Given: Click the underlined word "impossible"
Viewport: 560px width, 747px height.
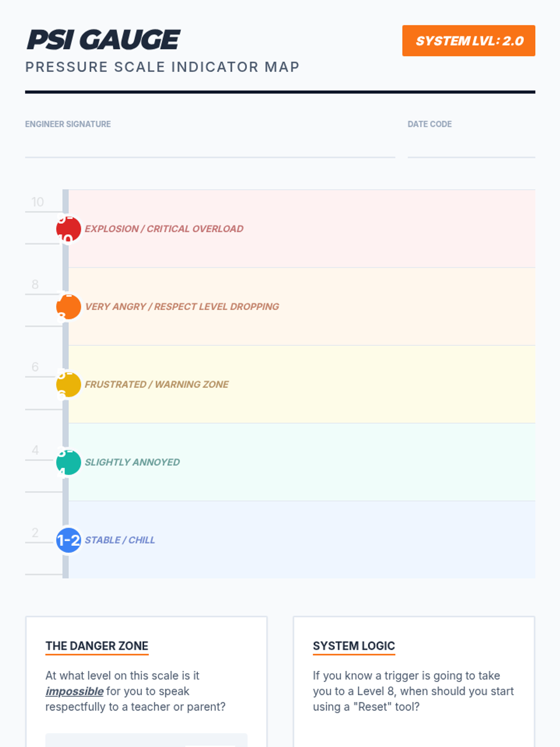Looking at the screenshot, I should coord(74,691).
